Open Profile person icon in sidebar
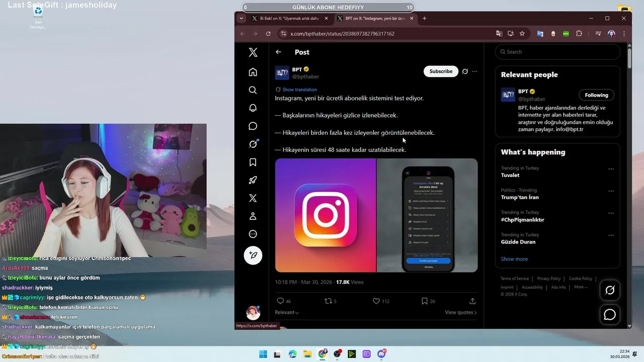The width and height of the screenshot is (644, 362). coord(253,216)
